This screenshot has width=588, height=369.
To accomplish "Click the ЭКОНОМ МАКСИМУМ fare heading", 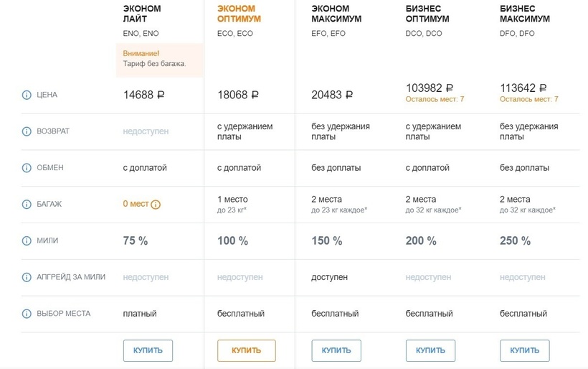I will click(x=336, y=14).
